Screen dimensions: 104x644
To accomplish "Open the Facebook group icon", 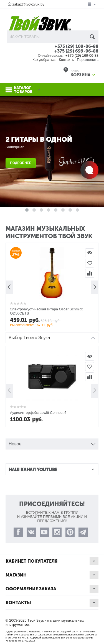I will point(18,532).
